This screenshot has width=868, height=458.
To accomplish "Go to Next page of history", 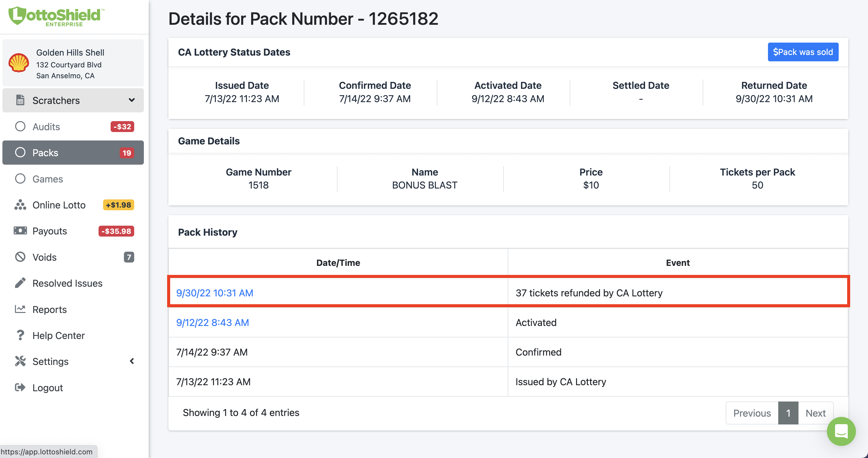I will pyautogui.click(x=815, y=413).
